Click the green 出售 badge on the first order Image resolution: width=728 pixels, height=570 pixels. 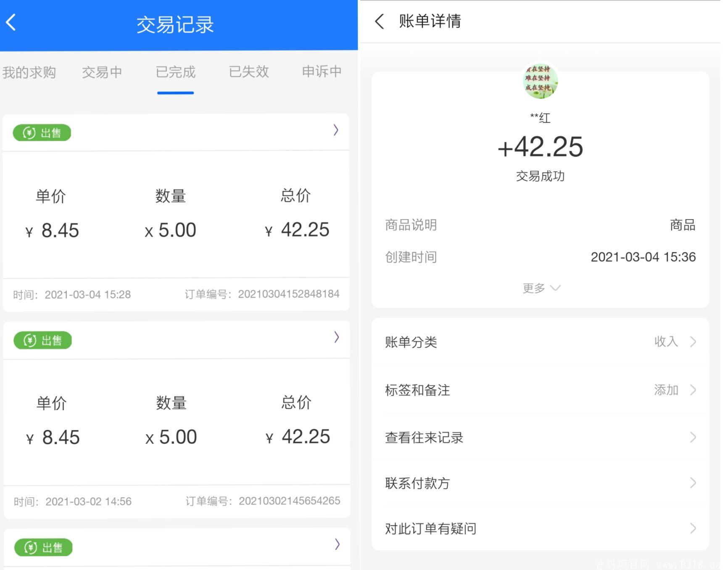click(41, 133)
